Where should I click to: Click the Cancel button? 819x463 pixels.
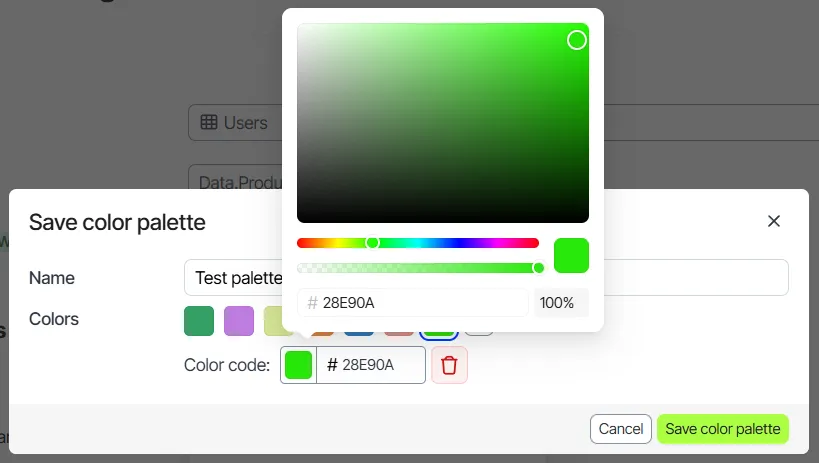click(621, 429)
